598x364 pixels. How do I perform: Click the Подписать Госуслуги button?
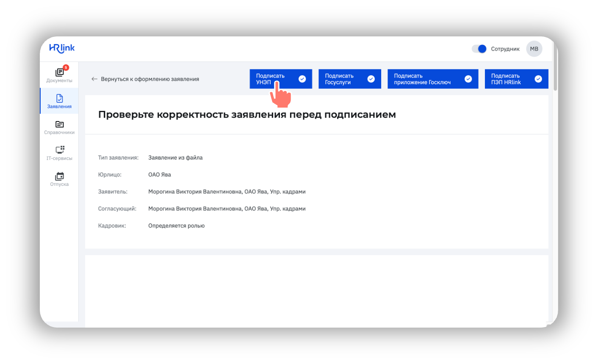pos(350,79)
